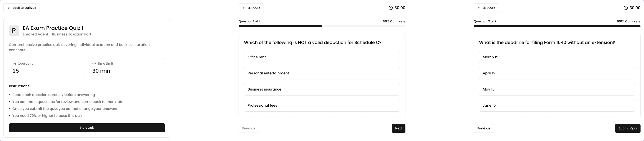The width and height of the screenshot is (644, 141).
Task: Choose Office rent as the answer
Action: click(x=322, y=57)
